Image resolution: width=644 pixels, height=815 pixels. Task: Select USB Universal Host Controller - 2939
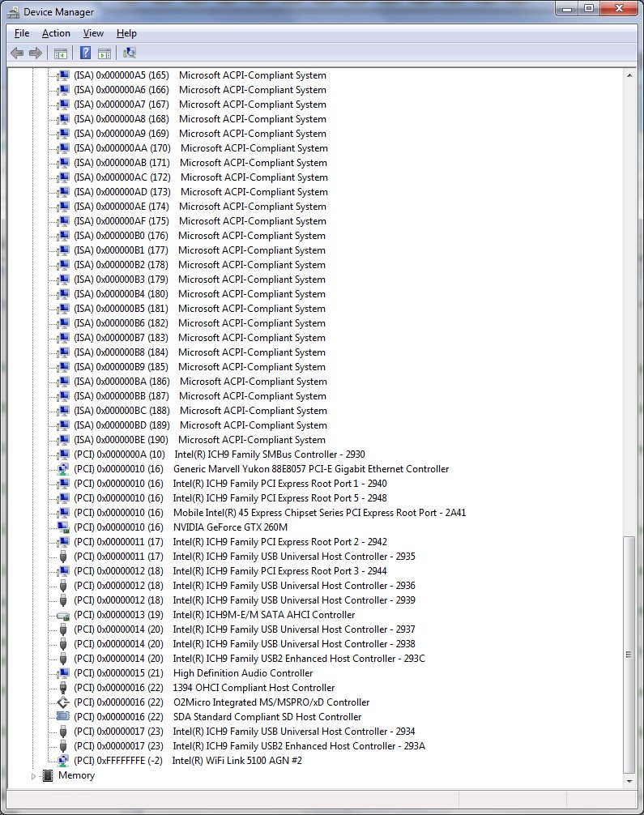coord(245,600)
